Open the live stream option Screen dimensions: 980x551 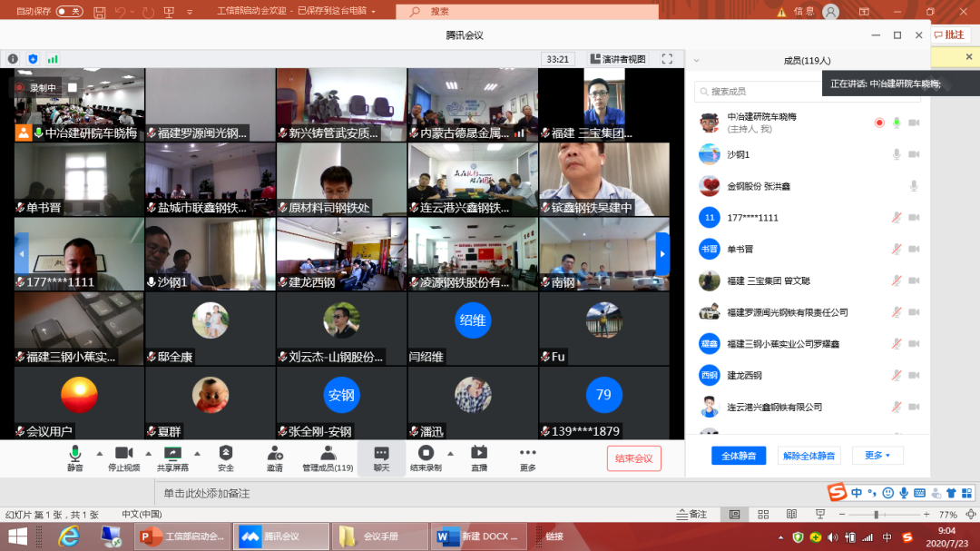pyautogui.click(x=479, y=458)
